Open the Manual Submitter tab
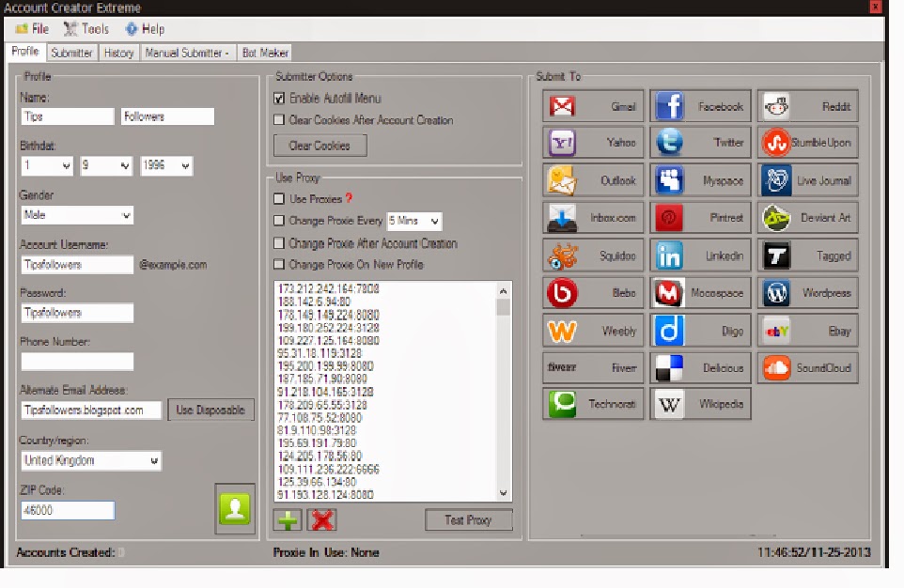 (x=187, y=53)
